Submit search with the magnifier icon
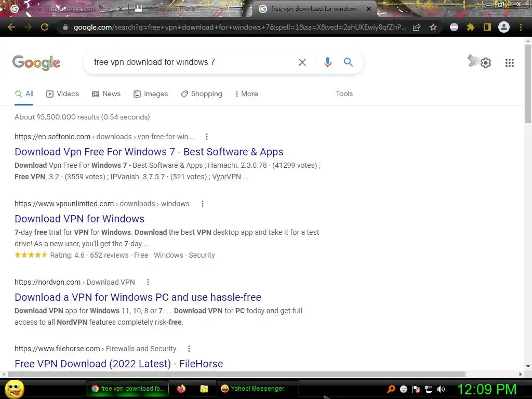Viewport: 532px width, 399px height. [x=348, y=62]
